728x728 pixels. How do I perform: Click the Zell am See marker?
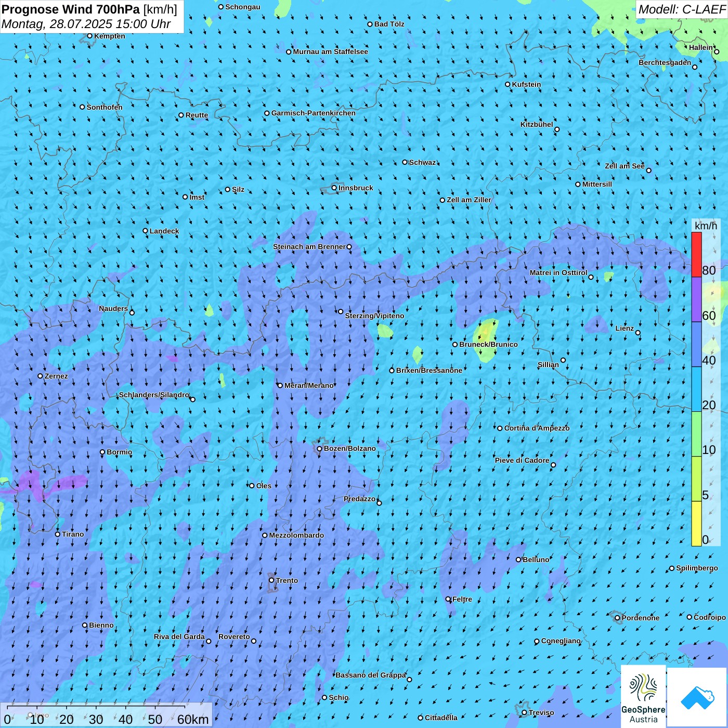point(648,170)
